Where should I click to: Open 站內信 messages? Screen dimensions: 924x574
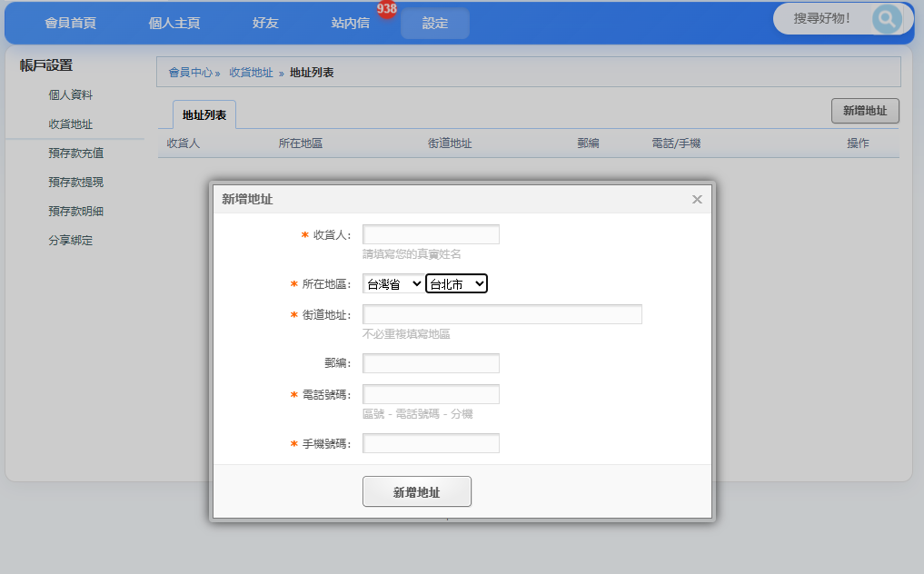[x=351, y=24]
